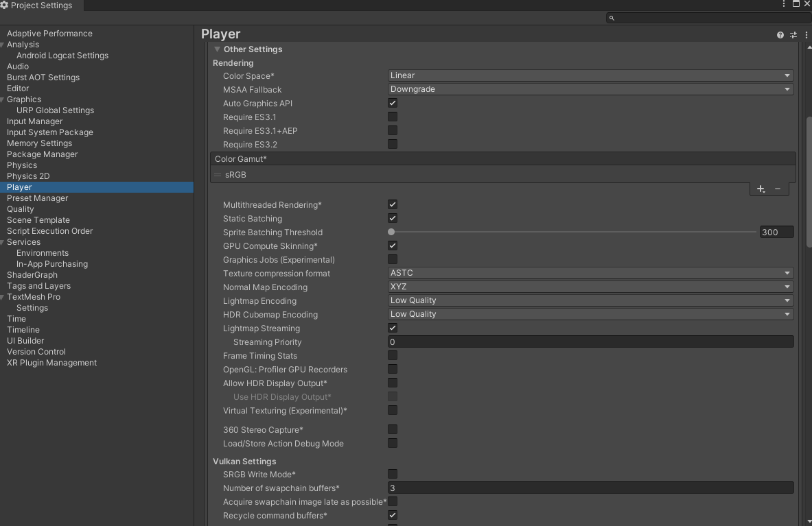Click the search magnifier icon

tap(612, 19)
